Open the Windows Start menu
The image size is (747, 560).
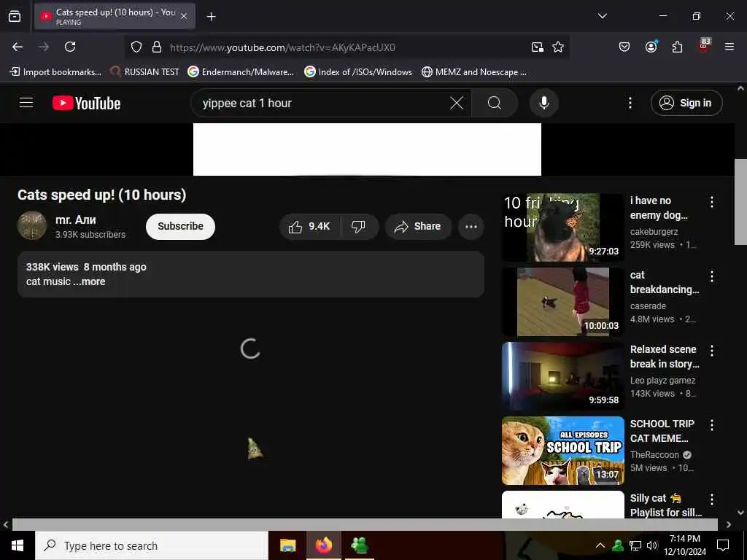point(18,545)
